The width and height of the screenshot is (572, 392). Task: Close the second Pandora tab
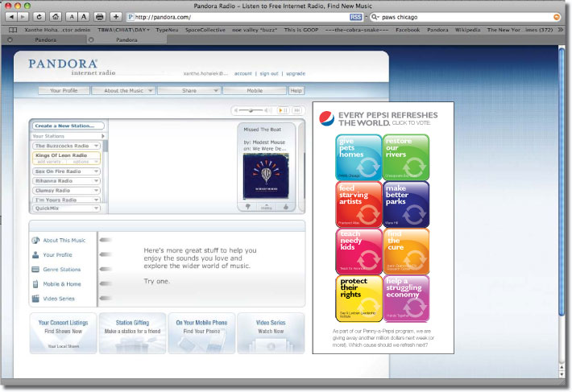(91, 40)
